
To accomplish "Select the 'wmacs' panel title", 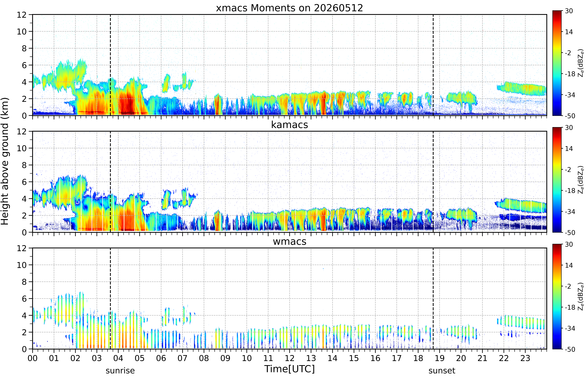I will pos(289,241).
